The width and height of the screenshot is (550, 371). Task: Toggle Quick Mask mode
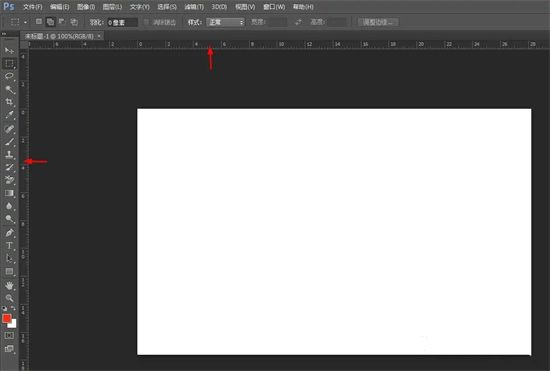coord(9,336)
